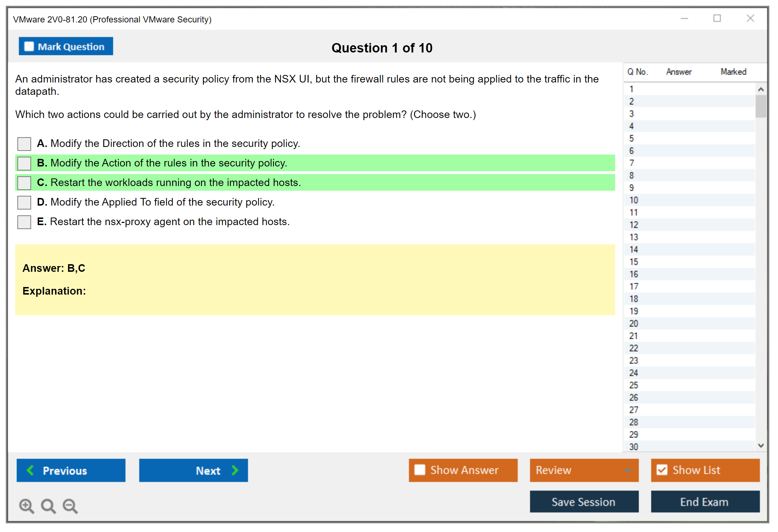This screenshot has width=778, height=532.
Task: Click the green left arrow on Previous
Action: [x=30, y=470]
